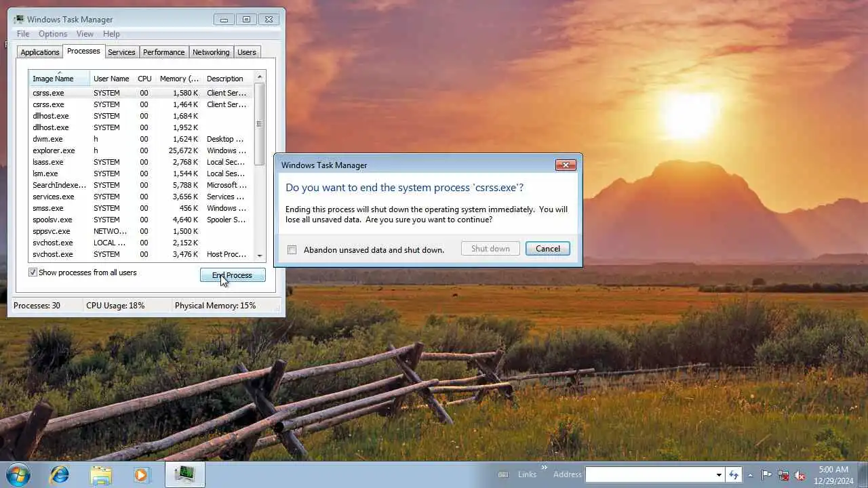
Task: Select the Processes tab
Action: coord(83,52)
